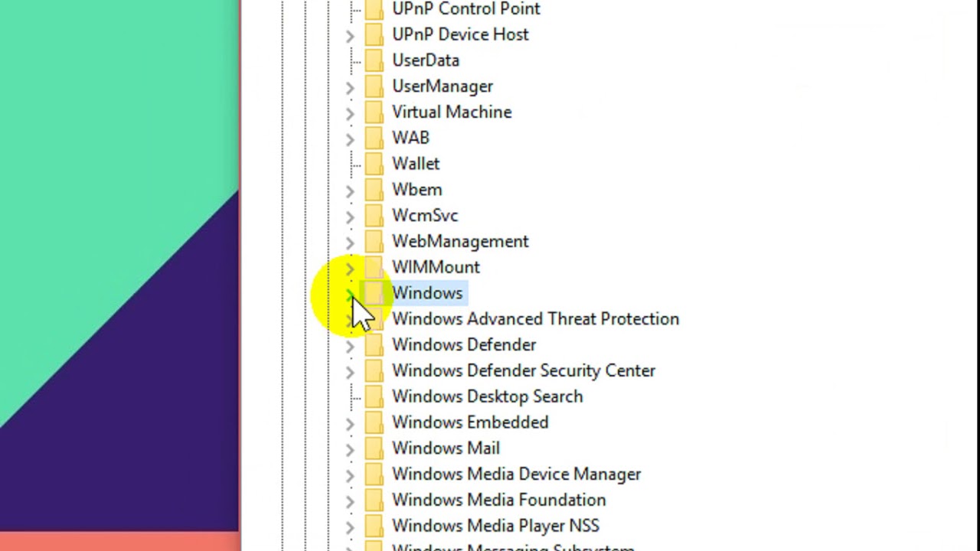Click the Virtual Machine folder icon
The image size is (980, 551).
[x=374, y=112]
